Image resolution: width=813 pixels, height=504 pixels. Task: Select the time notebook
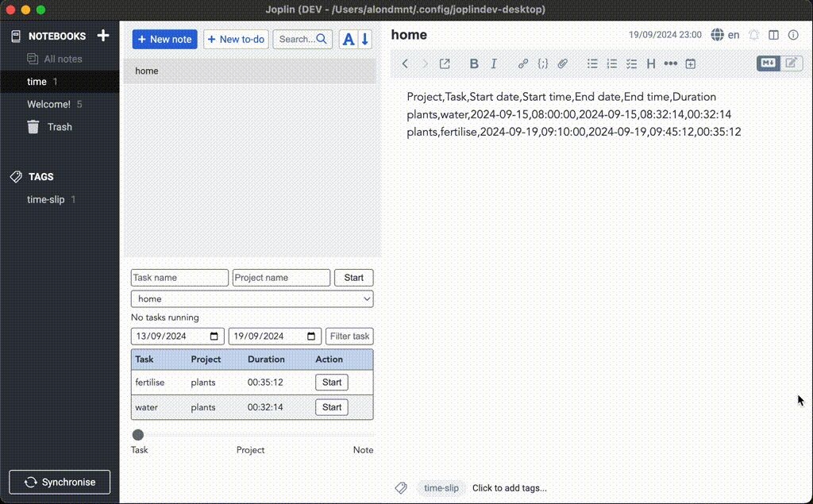pyautogui.click(x=60, y=82)
